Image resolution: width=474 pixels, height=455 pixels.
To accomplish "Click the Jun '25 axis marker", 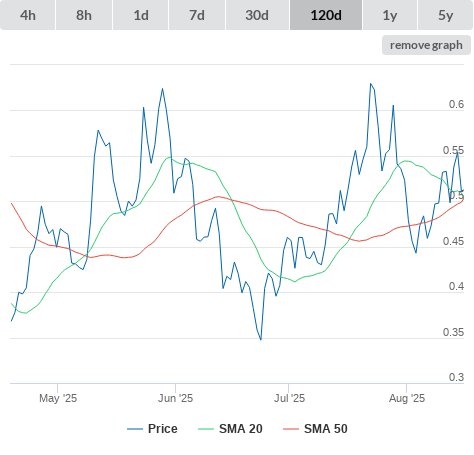I will coord(175,398).
